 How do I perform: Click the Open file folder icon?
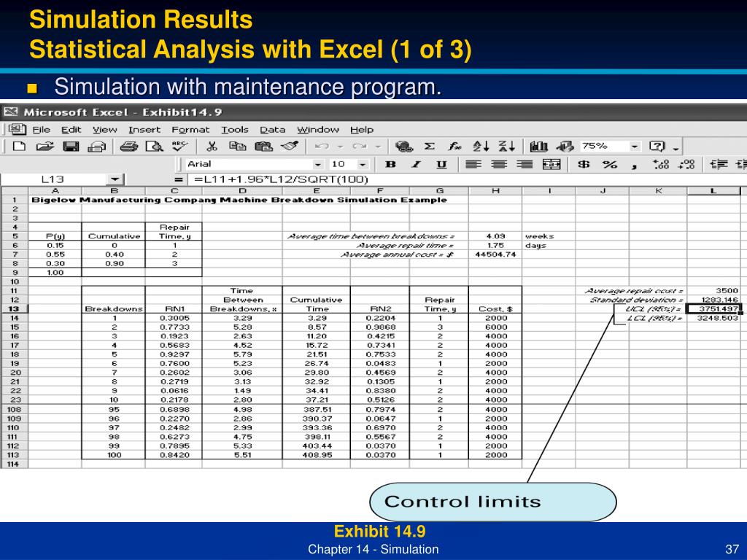(44, 146)
